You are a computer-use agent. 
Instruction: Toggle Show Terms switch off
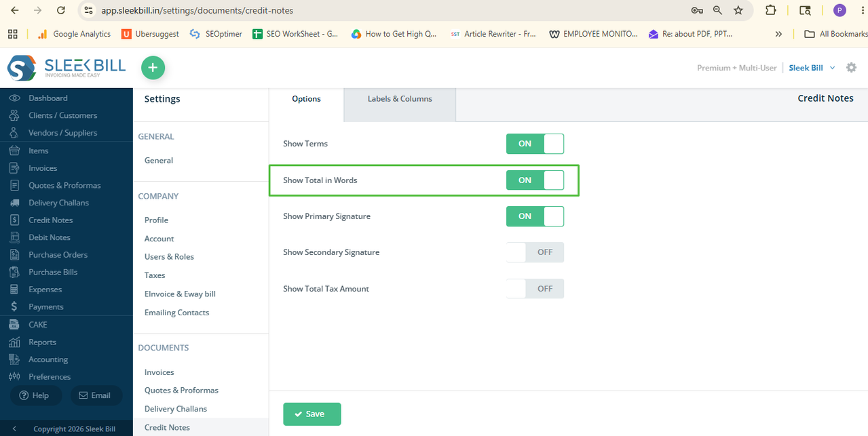pyautogui.click(x=535, y=144)
